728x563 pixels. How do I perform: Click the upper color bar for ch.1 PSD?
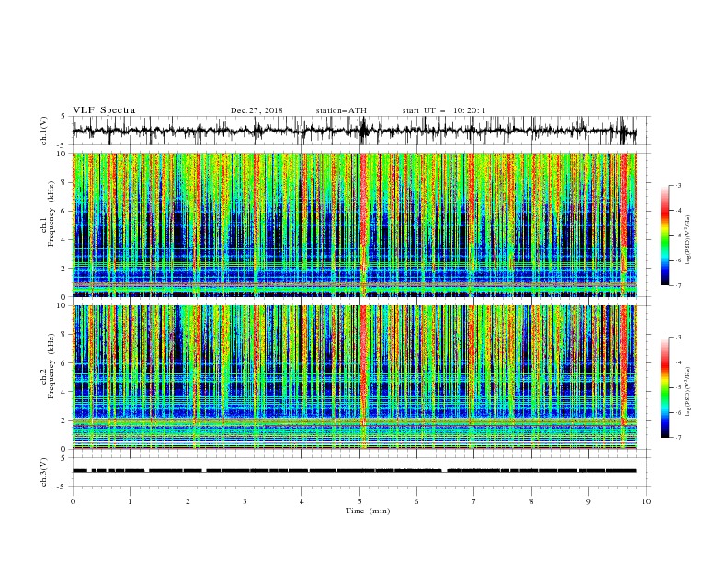point(665,236)
